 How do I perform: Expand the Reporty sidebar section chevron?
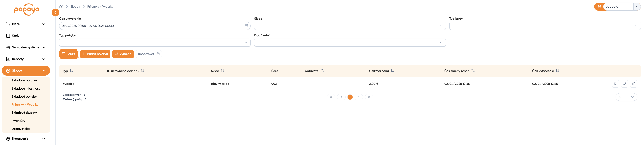[x=44, y=59]
